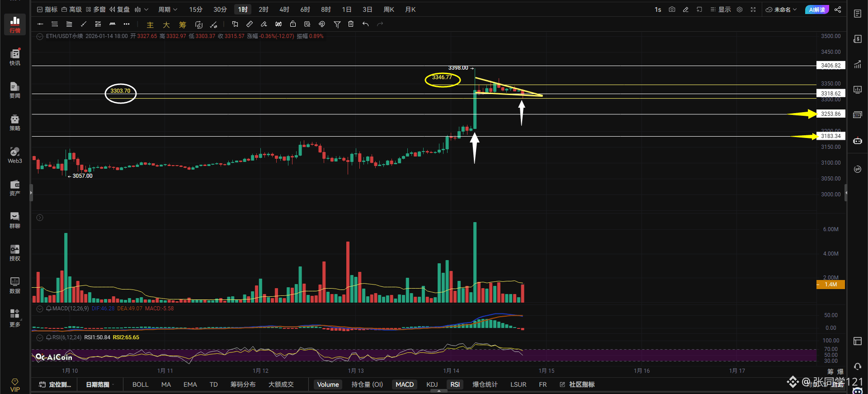Open the 资产 assets sidebar icon
868x394 pixels.
15,187
